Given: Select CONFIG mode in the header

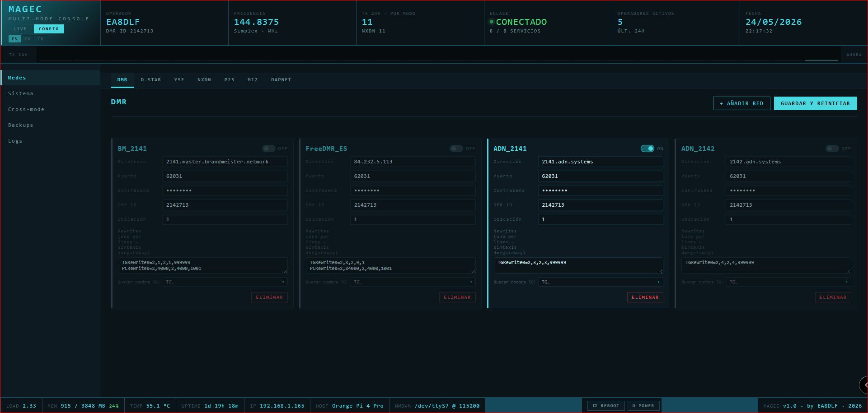Looking at the screenshot, I should [49, 29].
